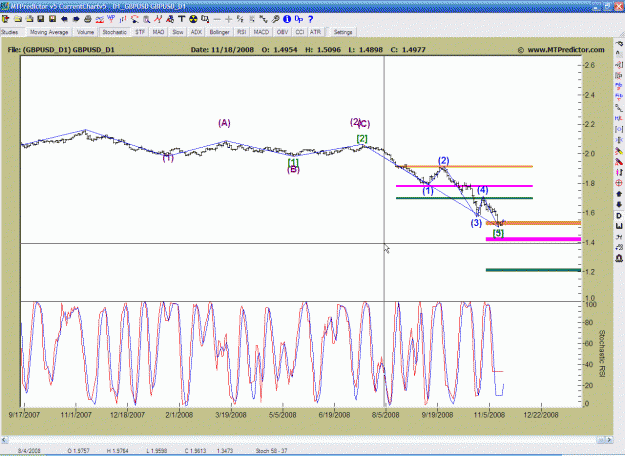The height and width of the screenshot is (456, 625).
Task: Toggle the Volume study
Action: click(85, 32)
